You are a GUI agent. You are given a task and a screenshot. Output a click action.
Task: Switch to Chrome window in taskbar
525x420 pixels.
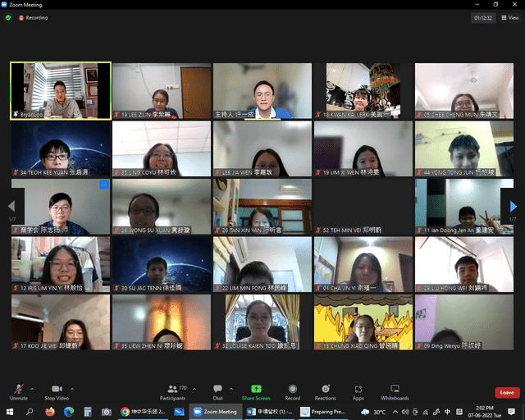[144, 412]
